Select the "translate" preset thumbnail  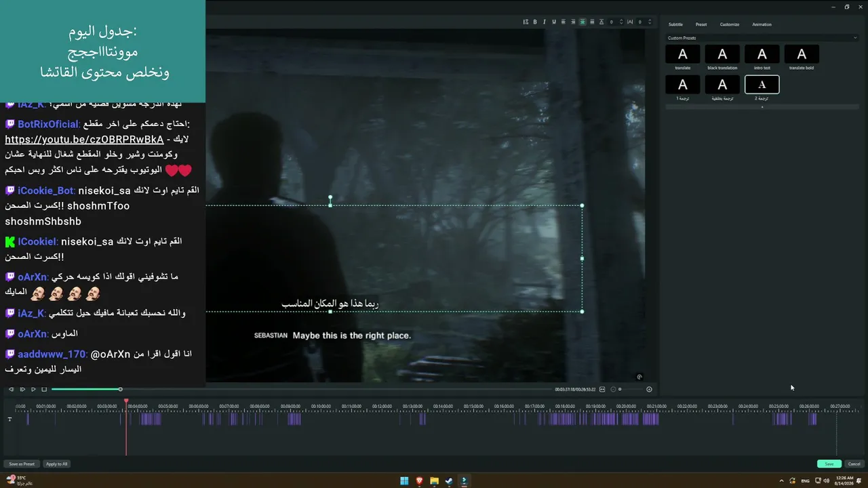(683, 54)
